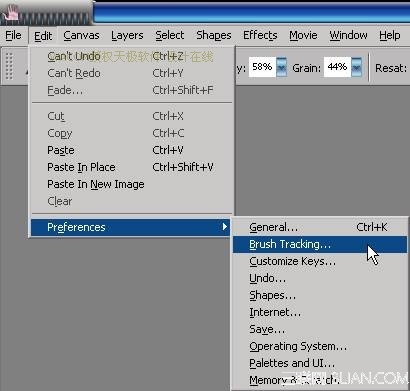The image size is (410, 391).
Task: Click the Grain 44% value field
Action: point(337,67)
